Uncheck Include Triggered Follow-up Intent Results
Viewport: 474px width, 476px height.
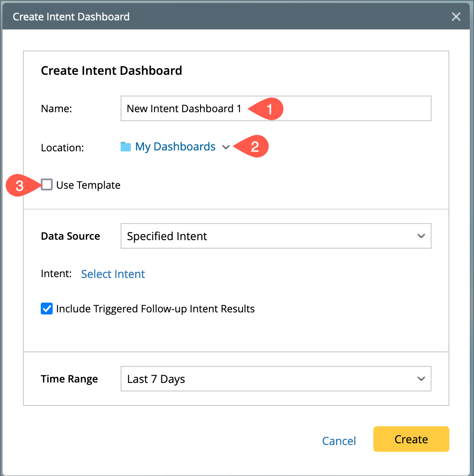47,309
